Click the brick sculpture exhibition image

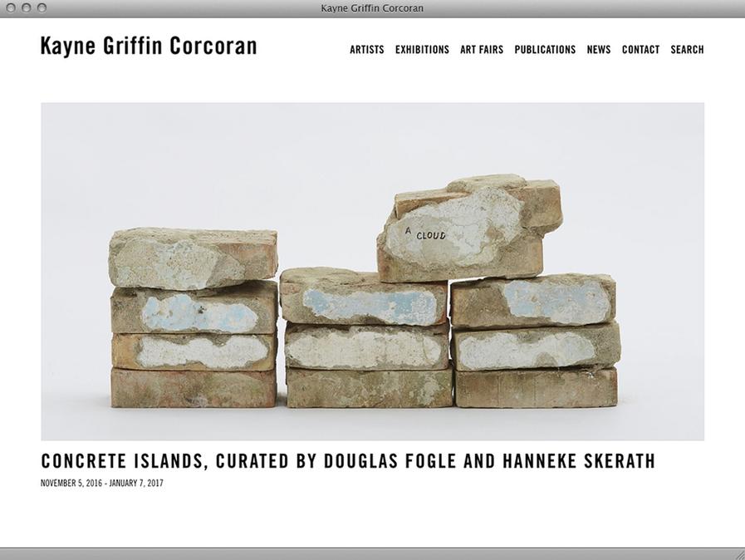pos(372,272)
